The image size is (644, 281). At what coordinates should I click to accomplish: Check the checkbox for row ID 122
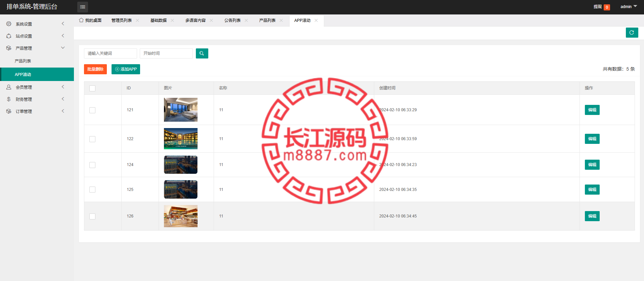pyautogui.click(x=92, y=139)
